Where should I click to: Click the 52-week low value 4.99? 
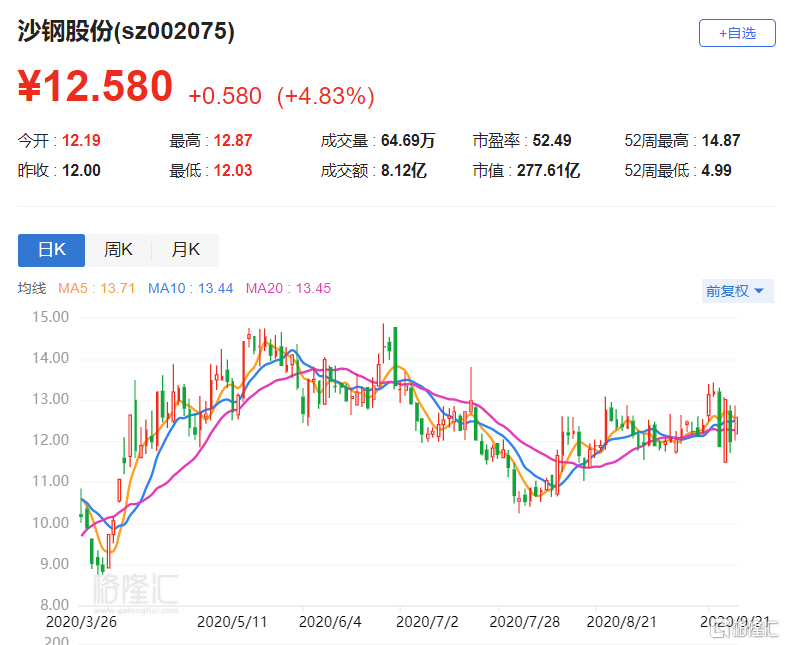tap(716, 171)
